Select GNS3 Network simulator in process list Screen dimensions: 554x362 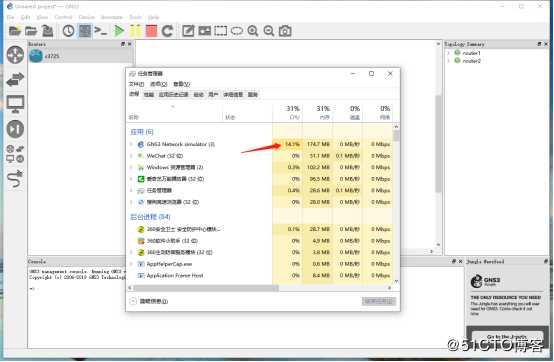(x=260, y=144)
